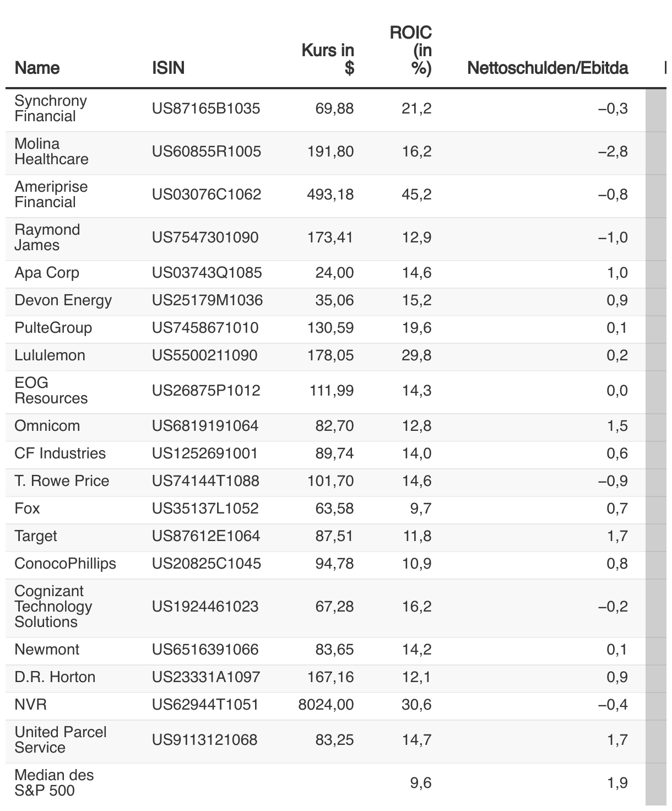Select the Molina Healthcare name cell

coord(51,152)
